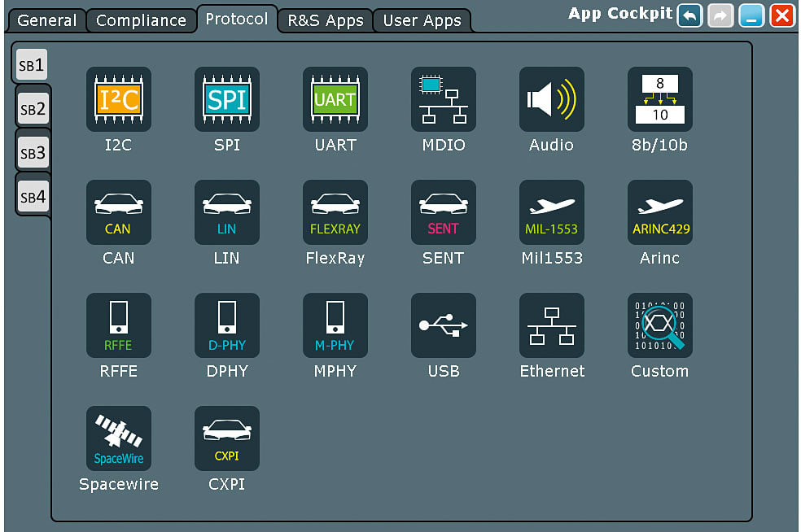Switch to the SB3 side panel
The height and width of the screenshot is (532, 801).
[x=32, y=152]
